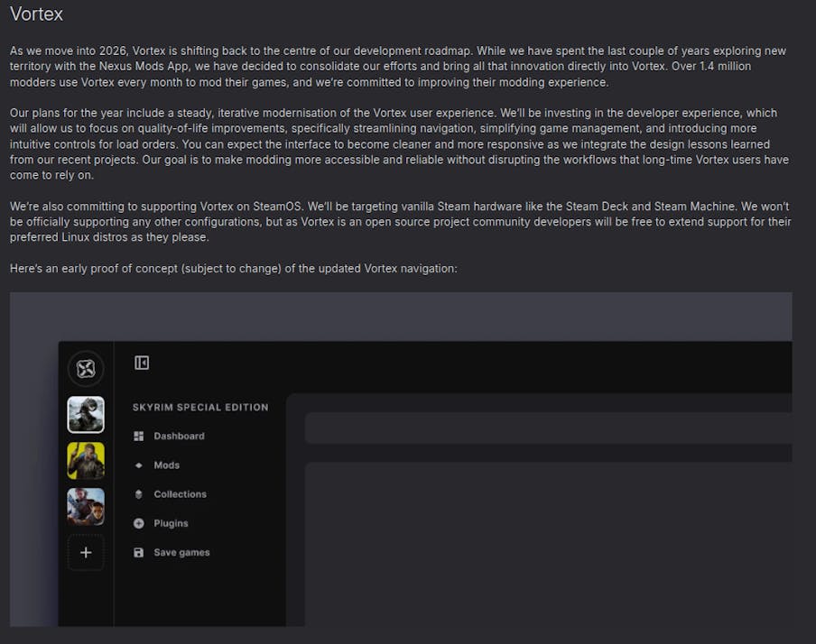Click the Skyrim Special Edition sidebar header
Image resolution: width=816 pixels, height=644 pixels.
tap(200, 408)
